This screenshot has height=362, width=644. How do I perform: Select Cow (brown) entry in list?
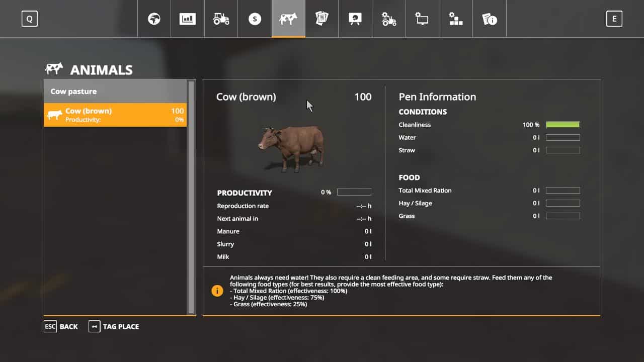tap(115, 115)
